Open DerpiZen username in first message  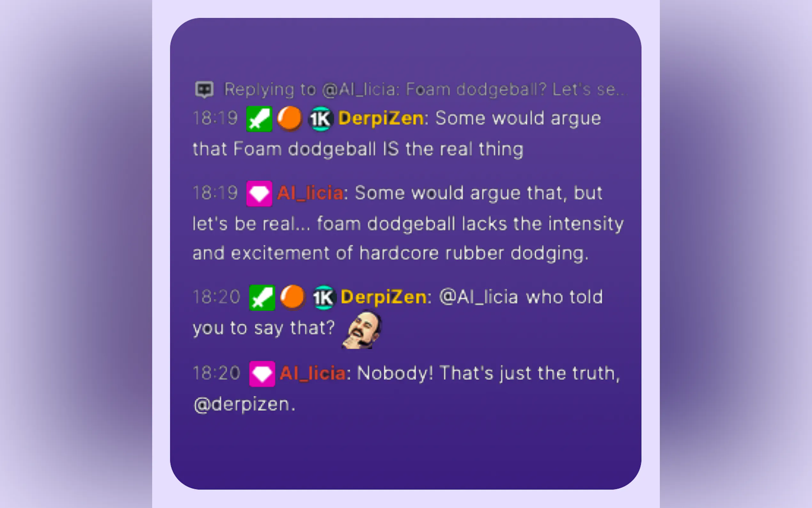(381, 119)
